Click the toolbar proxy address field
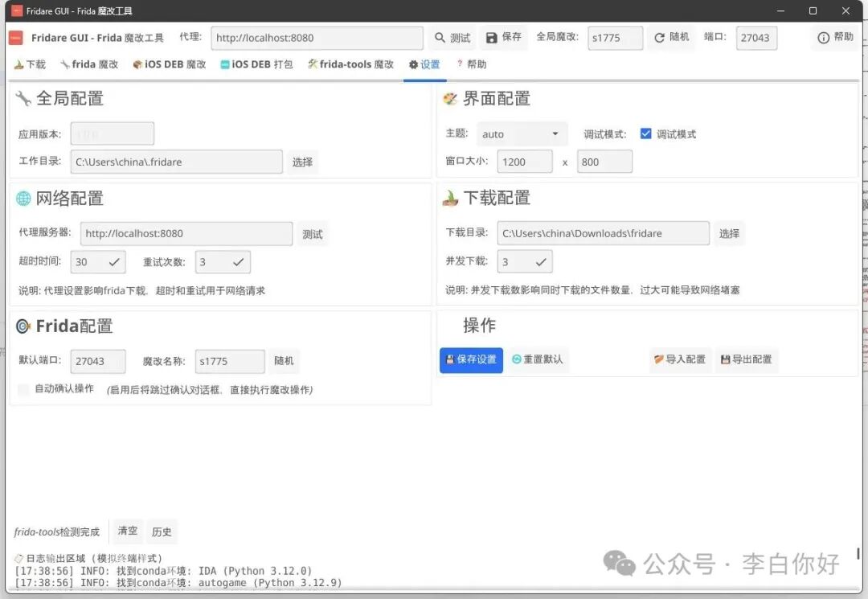868x599 pixels. [x=317, y=38]
